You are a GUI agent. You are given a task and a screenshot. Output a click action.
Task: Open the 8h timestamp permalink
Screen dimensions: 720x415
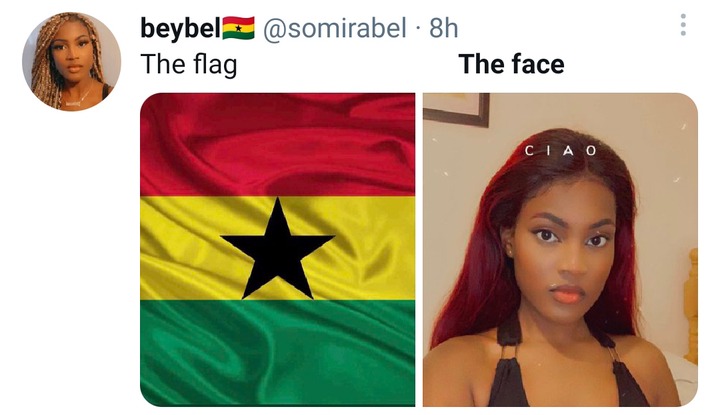[444, 28]
